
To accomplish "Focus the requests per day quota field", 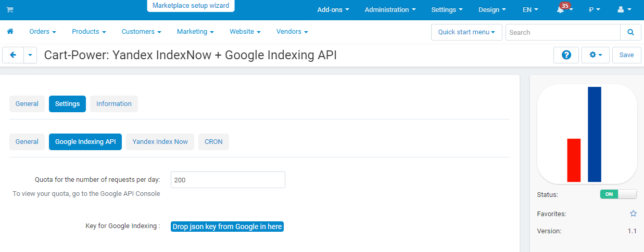I will 228,180.
